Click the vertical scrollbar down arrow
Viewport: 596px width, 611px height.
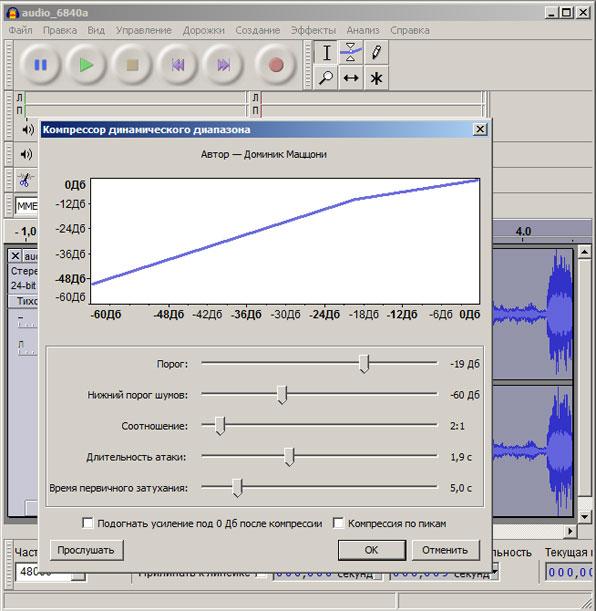coord(584,517)
